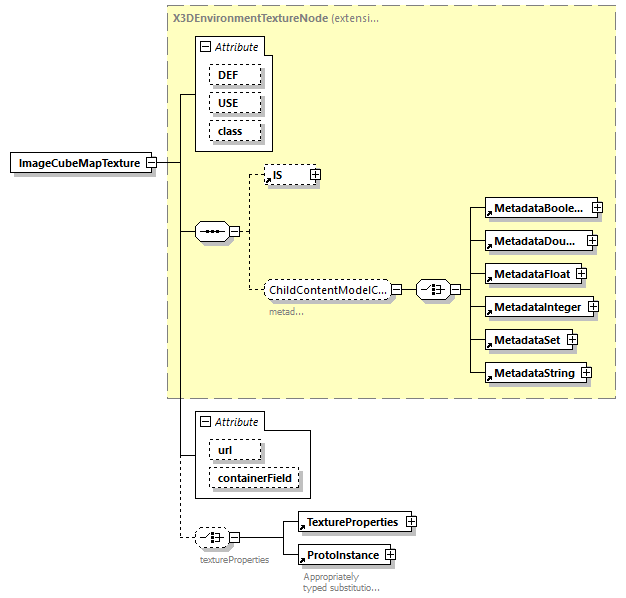Image resolution: width=626 pixels, height=598 pixels.
Task: Select the ChildContentModelC... group node
Action: pyautogui.click(x=326, y=290)
